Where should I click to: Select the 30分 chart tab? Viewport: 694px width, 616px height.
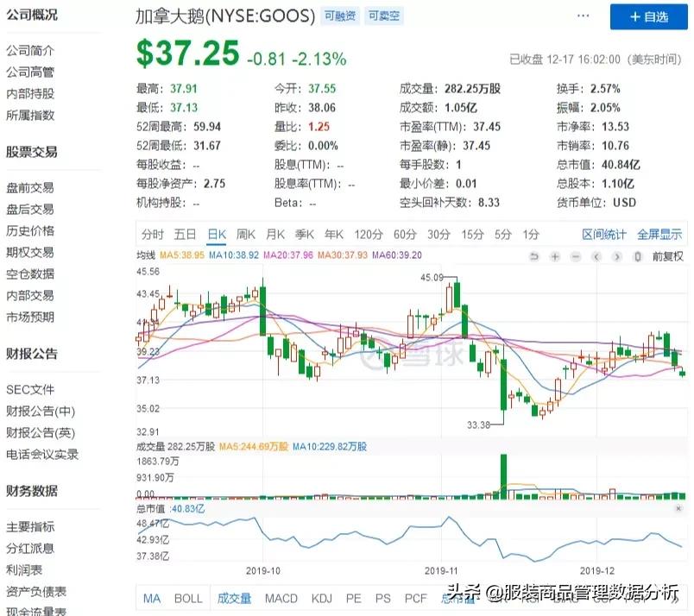point(438,234)
